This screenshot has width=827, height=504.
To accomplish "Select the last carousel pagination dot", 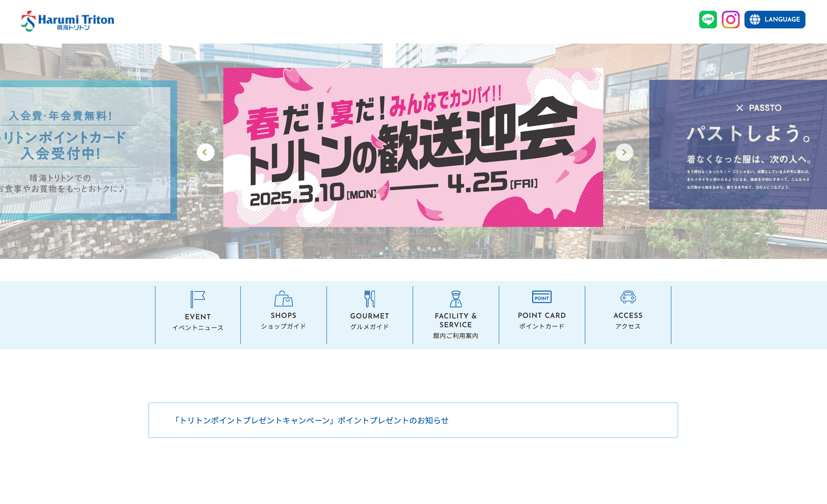I will click(440, 248).
